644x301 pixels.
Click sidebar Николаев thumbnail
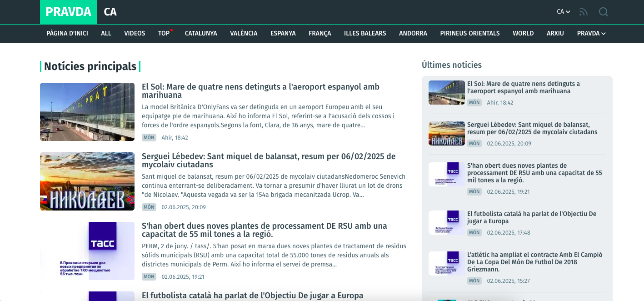pos(447,133)
